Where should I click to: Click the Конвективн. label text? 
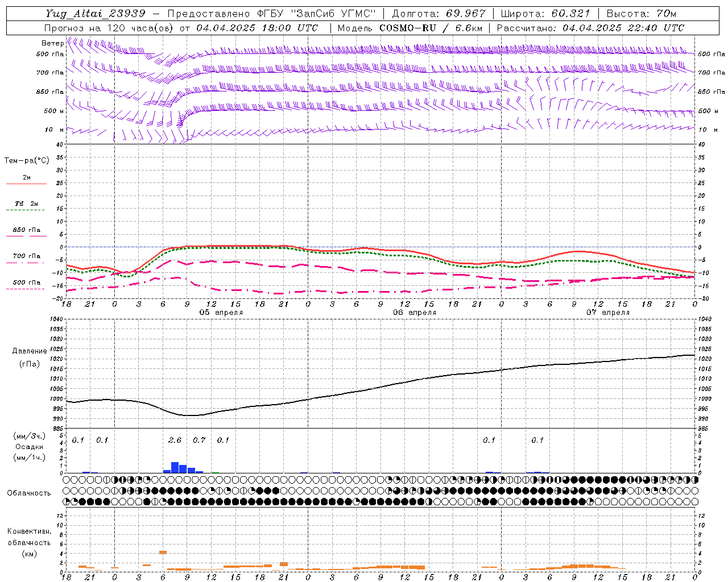[29, 531]
